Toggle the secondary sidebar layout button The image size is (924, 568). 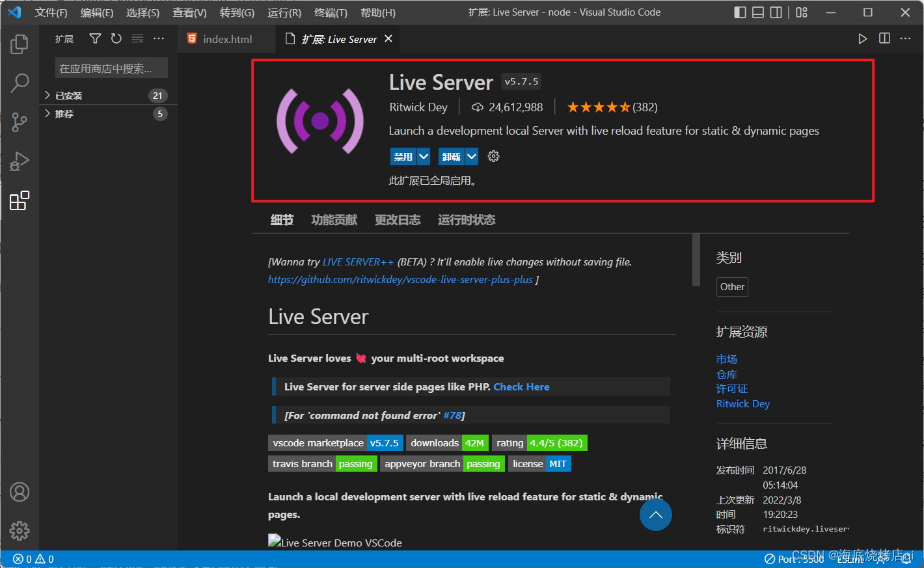776,12
